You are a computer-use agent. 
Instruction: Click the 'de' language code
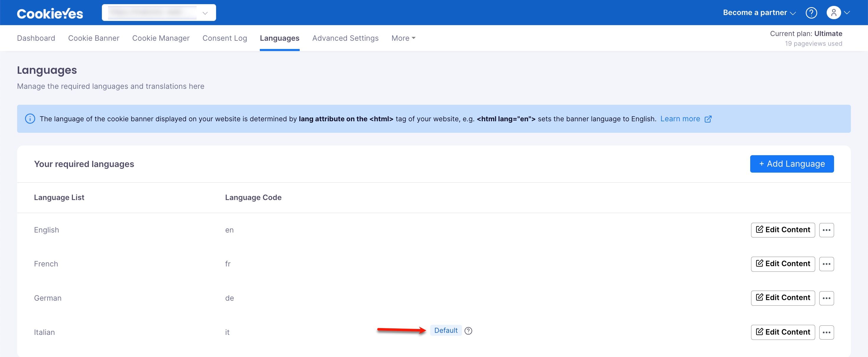click(229, 298)
